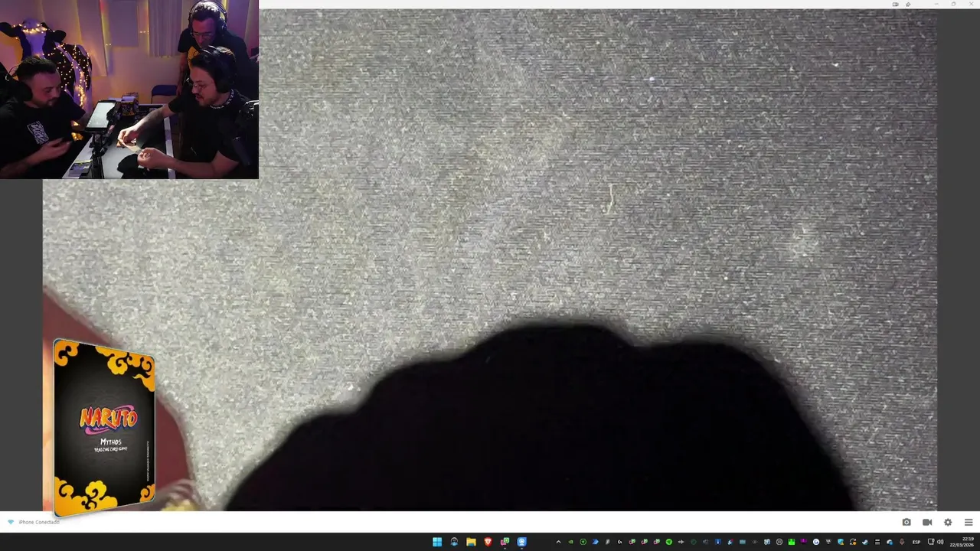Expand the hidden system tray icons chevron
This screenshot has width=980, height=551.
558,542
